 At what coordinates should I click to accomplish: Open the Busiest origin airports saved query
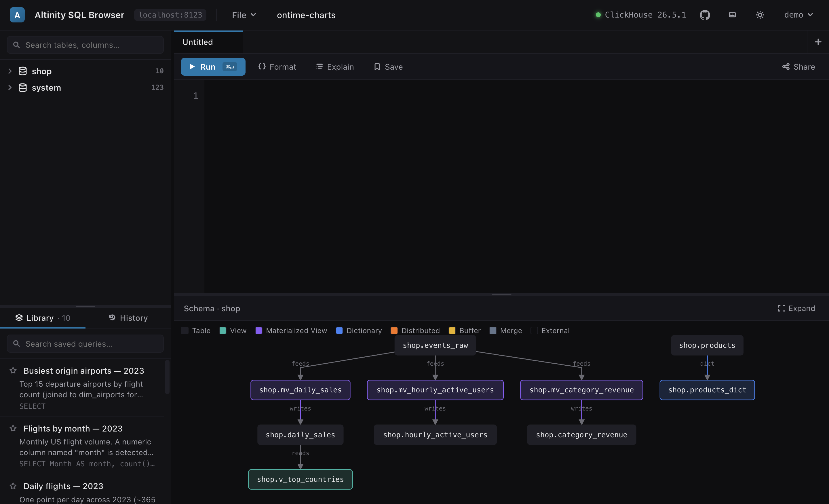82,388
